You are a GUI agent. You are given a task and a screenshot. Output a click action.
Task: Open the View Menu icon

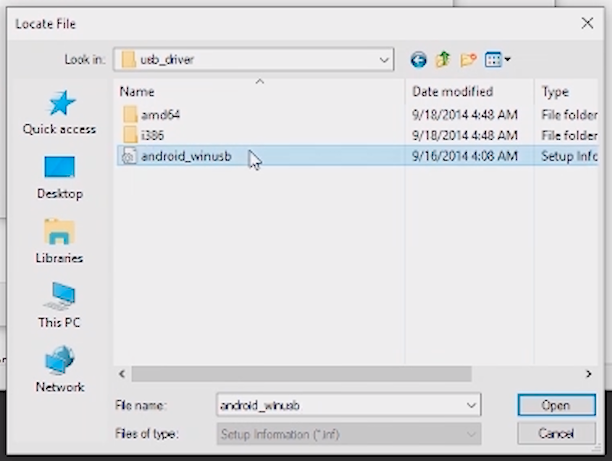point(497,60)
